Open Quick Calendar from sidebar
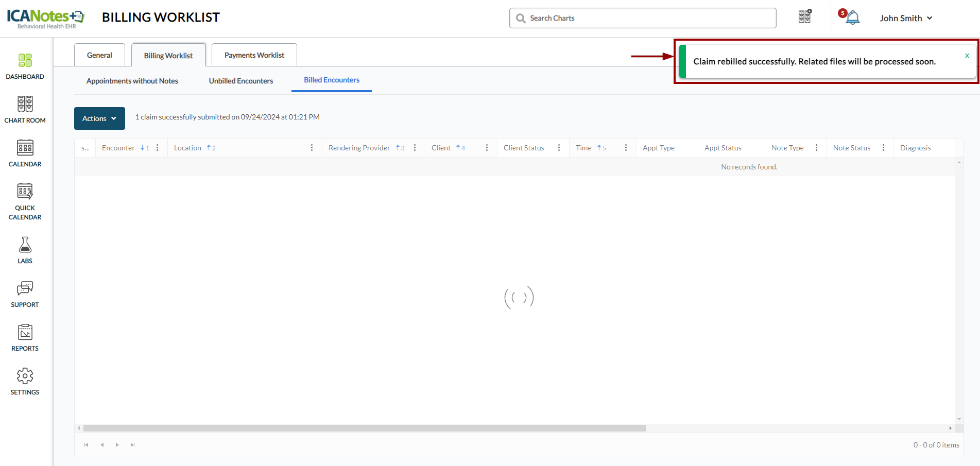The height and width of the screenshot is (466, 980). [x=25, y=202]
